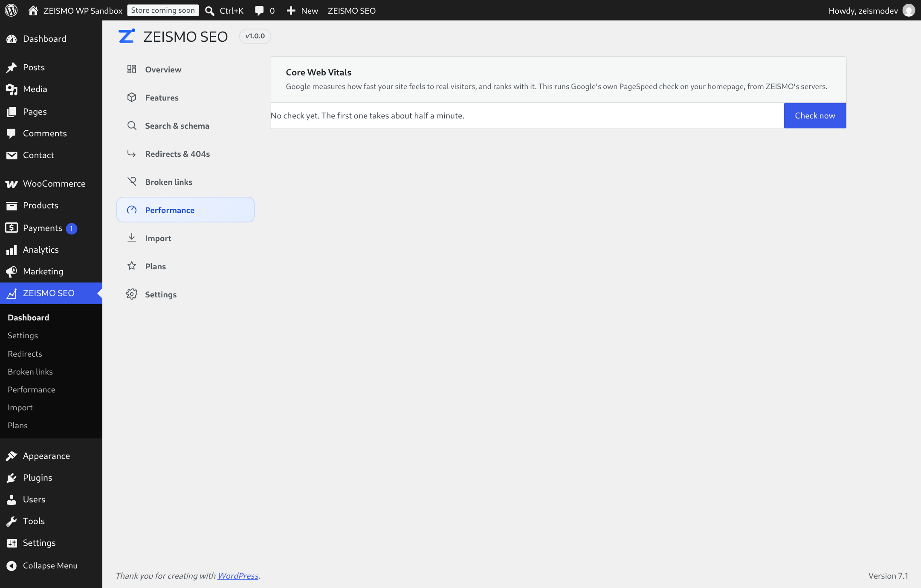This screenshot has height=588, width=921.
Task: Open Settings submenu under ZEISMO SEO
Action: click(23, 335)
